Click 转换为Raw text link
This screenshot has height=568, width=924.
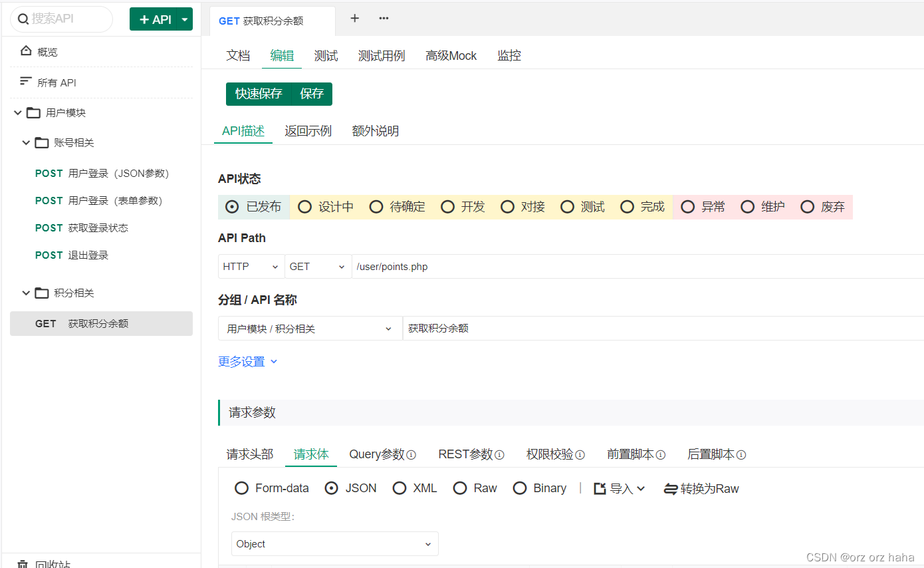pos(710,489)
